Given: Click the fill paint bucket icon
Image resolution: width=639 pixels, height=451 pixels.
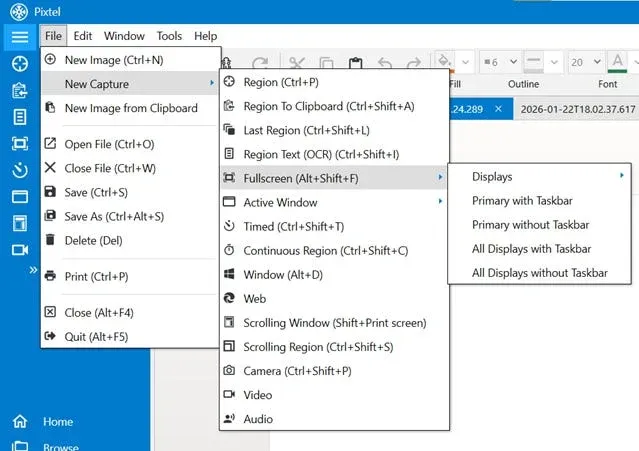Looking at the screenshot, I should [444, 62].
